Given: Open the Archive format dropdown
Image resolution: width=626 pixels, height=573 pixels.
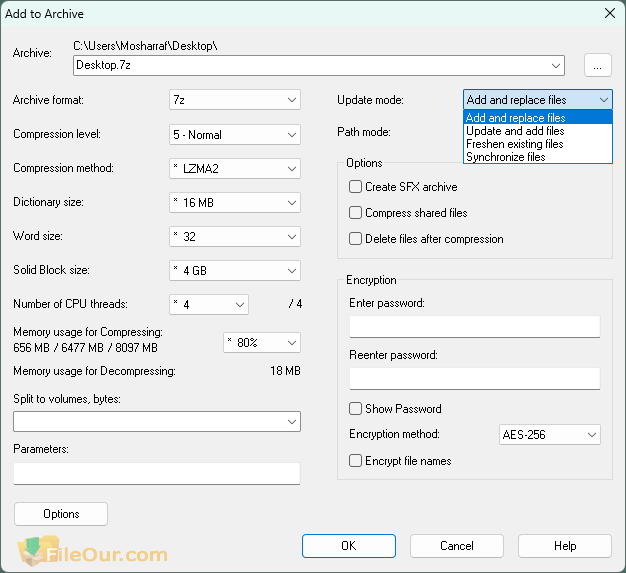Looking at the screenshot, I should click(x=235, y=100).
